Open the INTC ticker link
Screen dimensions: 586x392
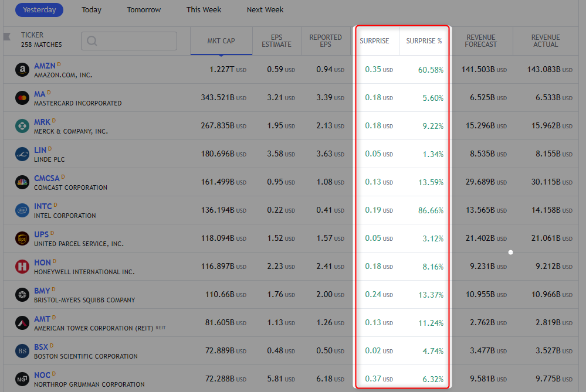point(43,206)
